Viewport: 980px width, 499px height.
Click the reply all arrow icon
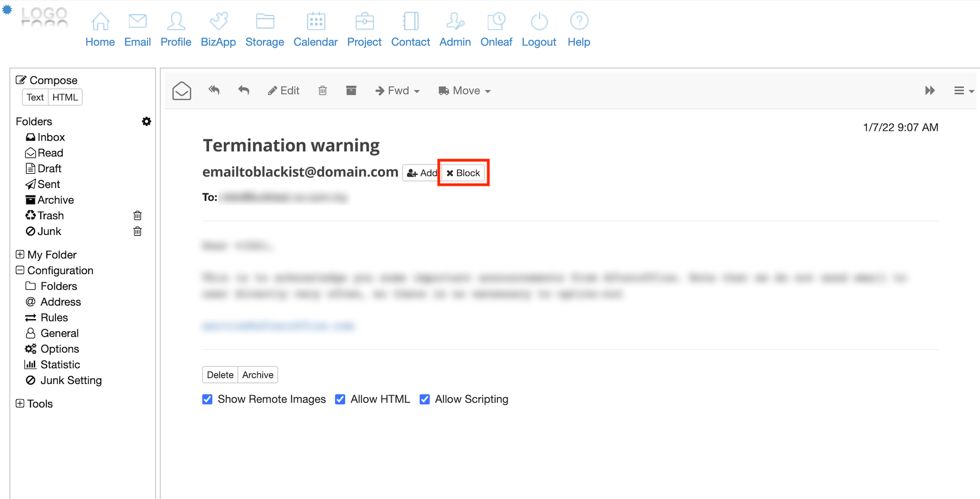214,90
